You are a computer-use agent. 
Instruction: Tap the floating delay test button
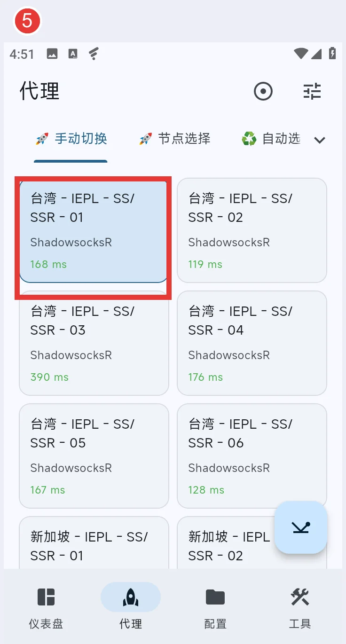click(x=301, y=527)
